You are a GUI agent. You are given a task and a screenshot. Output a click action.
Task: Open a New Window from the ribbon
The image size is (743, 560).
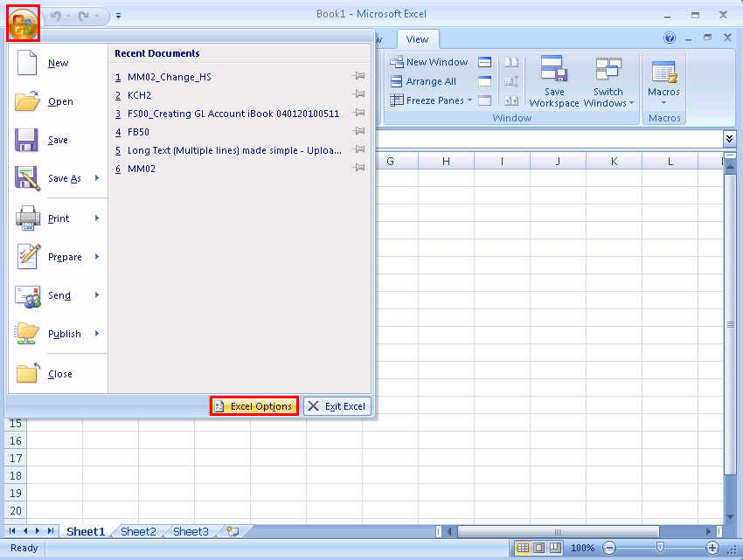pyautogui.click(x=433, y=62)
